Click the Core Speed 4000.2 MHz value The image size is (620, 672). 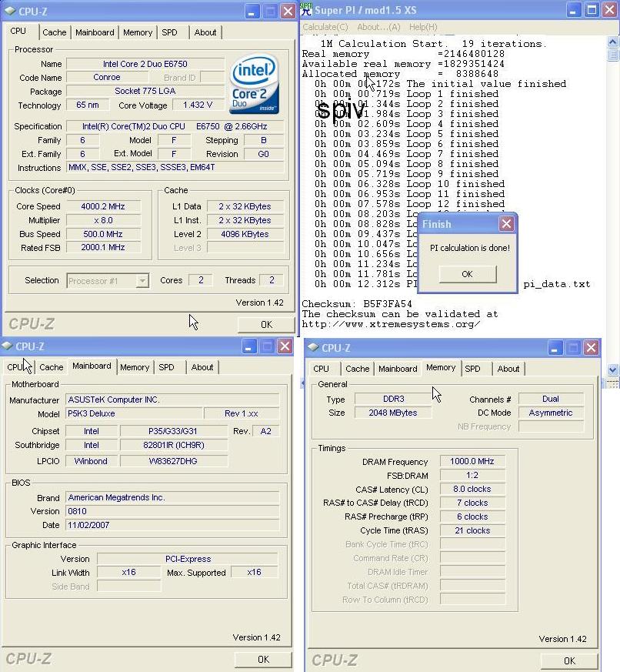pos(103,206)
